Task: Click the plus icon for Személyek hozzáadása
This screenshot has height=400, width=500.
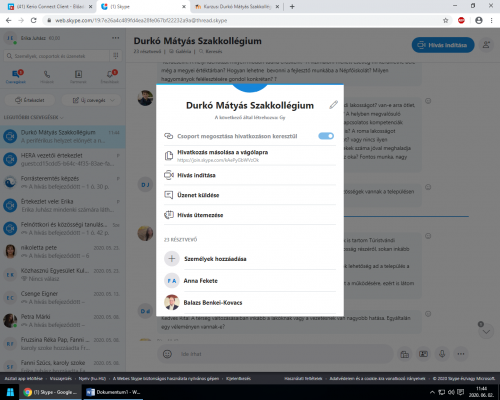Action: pyautogui.click(x=172, y=259)
